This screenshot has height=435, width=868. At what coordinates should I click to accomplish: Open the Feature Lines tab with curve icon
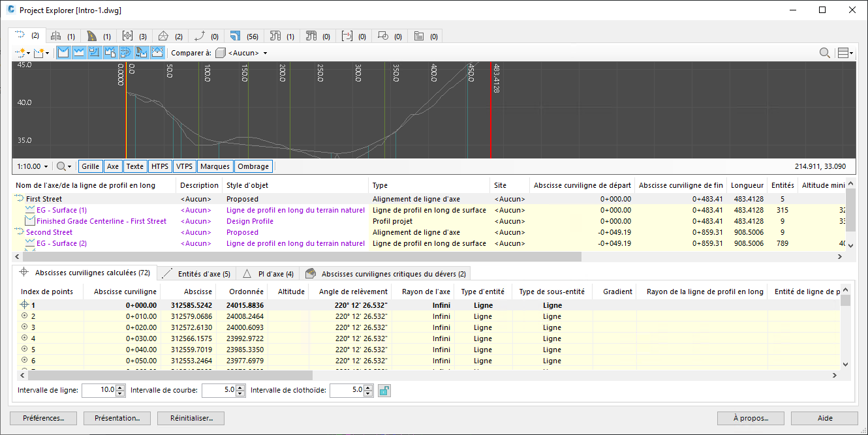tap(206, 36)
